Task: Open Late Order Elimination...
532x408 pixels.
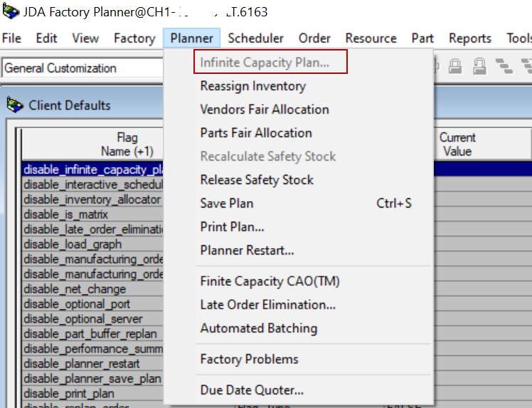Action: pos(267,305)
